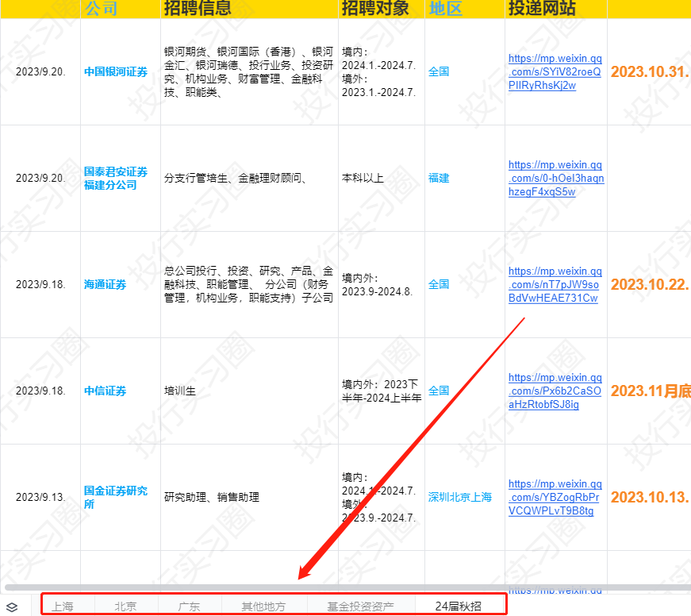Select date cell 2023/9.20. for 中国银河证券
Viewport: 691px width, 616px height.
coord(40,71)
